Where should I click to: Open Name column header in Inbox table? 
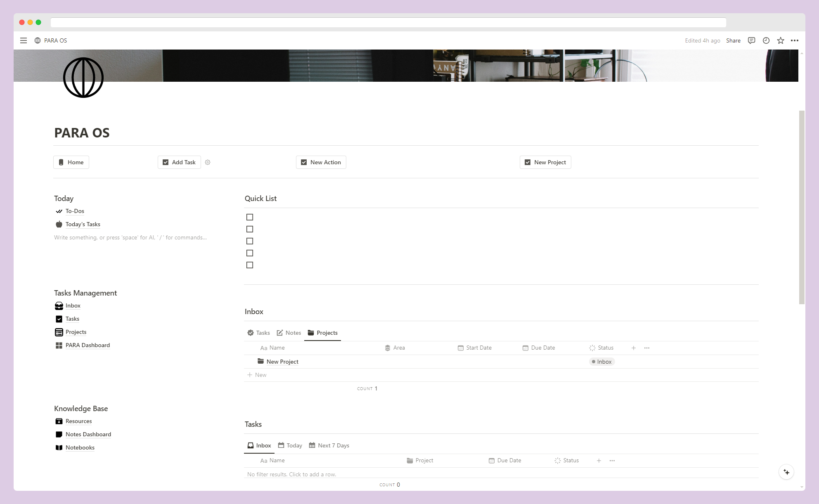click(272, 348)
